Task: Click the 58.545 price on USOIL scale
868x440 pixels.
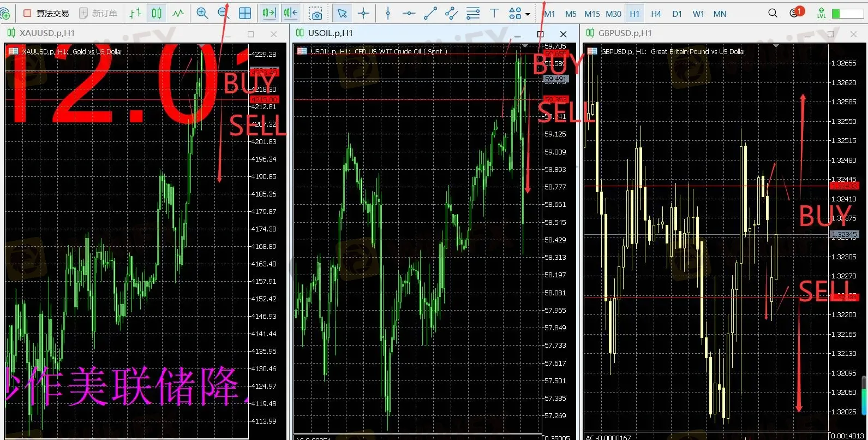Action: [x=555, y=223]
